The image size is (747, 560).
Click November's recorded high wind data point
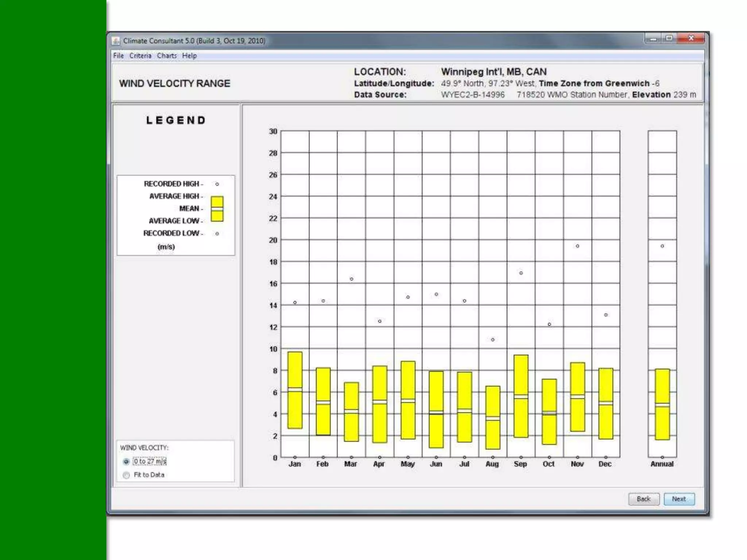pyautogui.click(x=577, y=246)
